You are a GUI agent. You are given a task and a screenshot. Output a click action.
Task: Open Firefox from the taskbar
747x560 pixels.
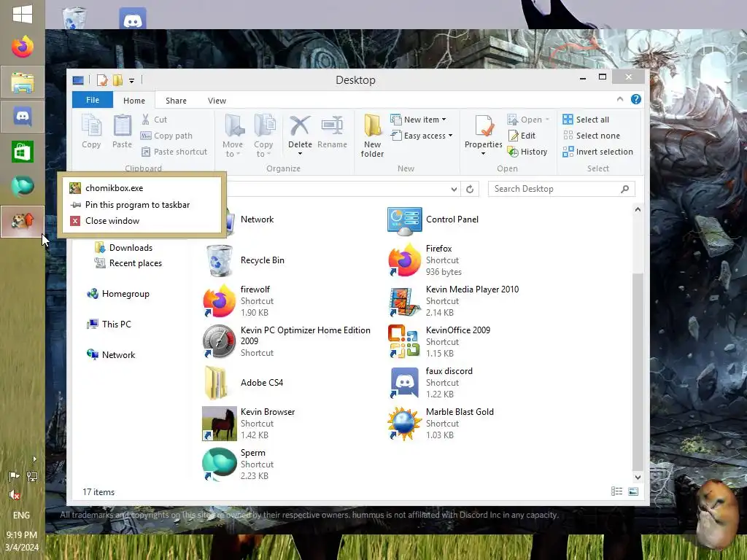23,47
